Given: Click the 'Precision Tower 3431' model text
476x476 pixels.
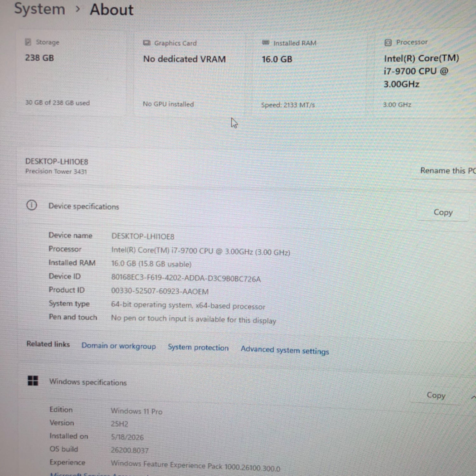Looking at the screenshot, I should [x=56, y=171].
